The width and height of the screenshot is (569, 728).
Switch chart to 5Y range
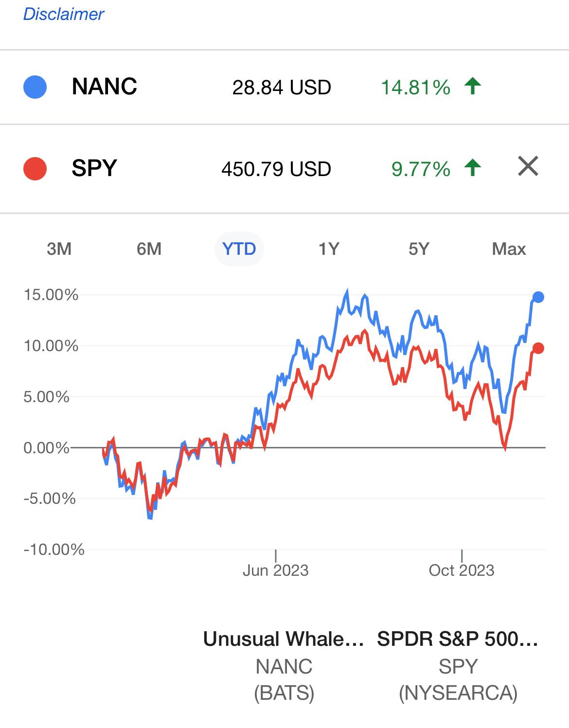[x=419, y=249]
